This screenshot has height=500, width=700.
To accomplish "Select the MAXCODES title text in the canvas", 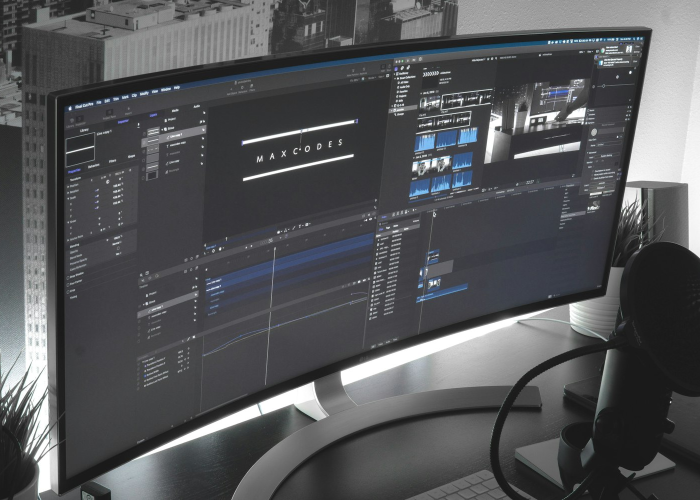I will [298, 145].
